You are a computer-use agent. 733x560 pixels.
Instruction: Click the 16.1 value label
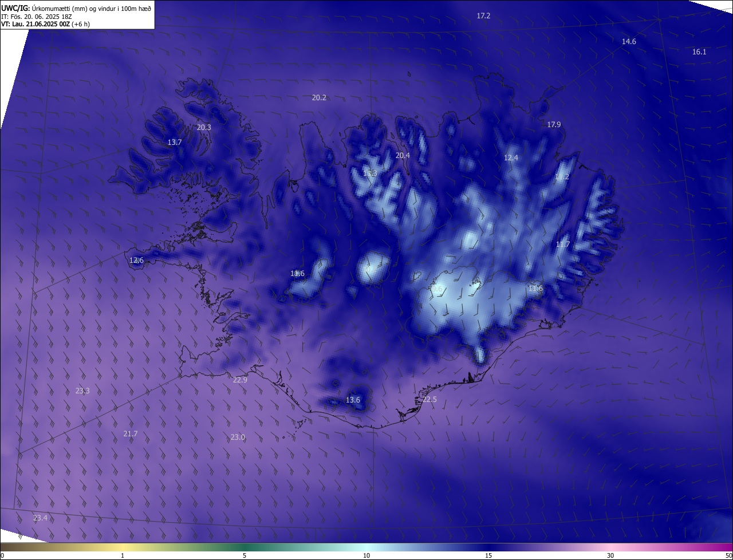[x=699, y=52]
